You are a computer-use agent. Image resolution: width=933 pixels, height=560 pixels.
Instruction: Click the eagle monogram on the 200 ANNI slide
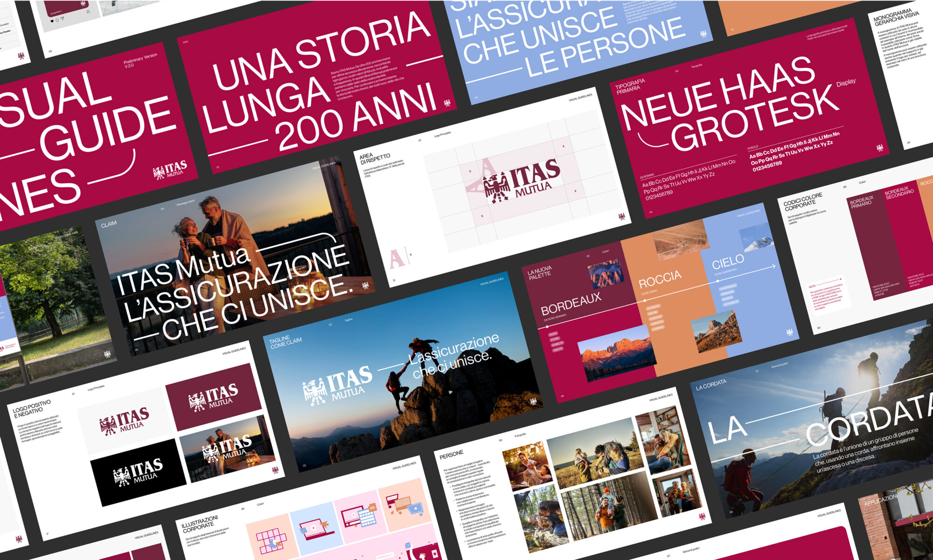[447, 103]
